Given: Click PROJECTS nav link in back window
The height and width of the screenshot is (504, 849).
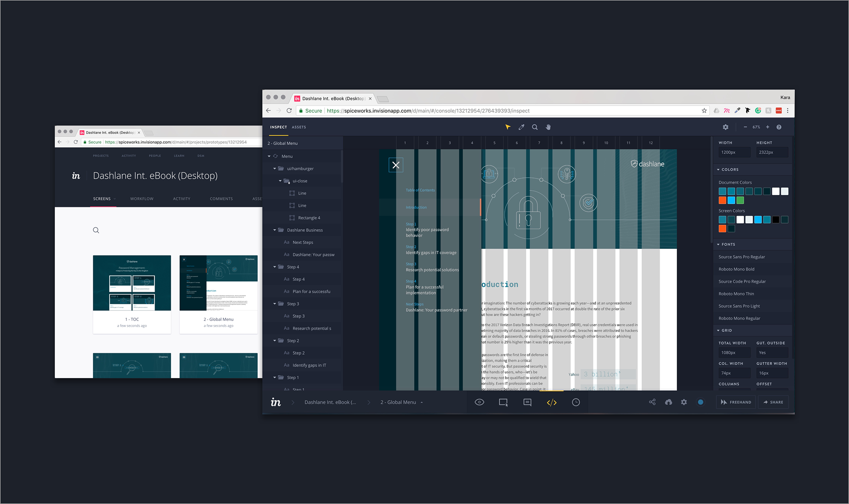Looking at the screenshot, I should (x=101, y=156).
